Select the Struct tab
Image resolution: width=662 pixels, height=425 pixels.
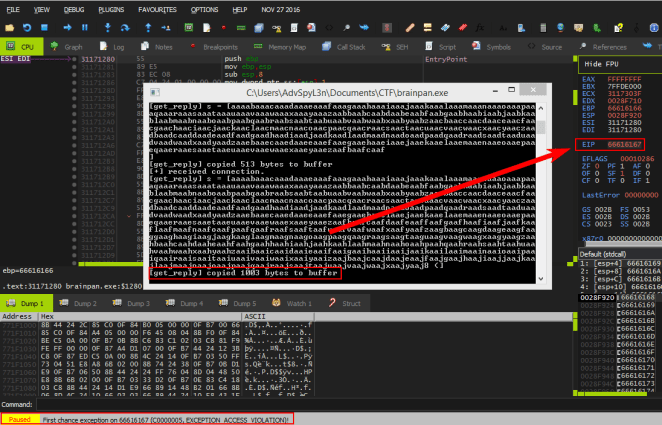(x=345, y=303)
